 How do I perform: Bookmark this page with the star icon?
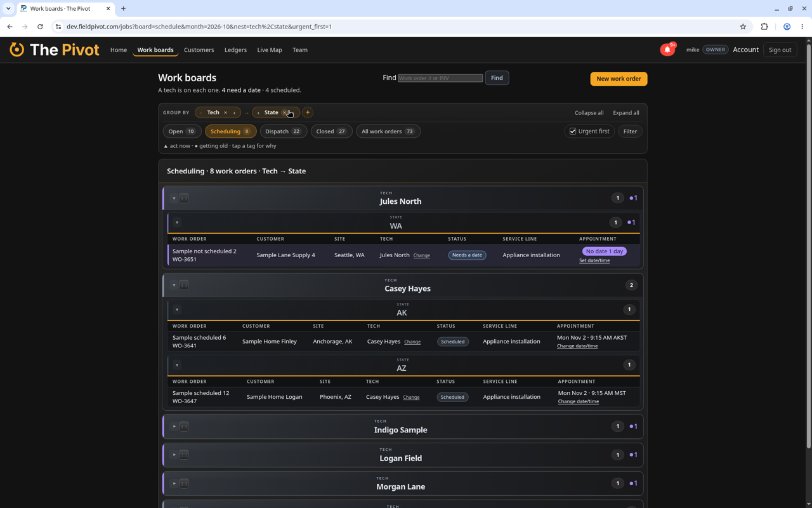tap(743, 27)
